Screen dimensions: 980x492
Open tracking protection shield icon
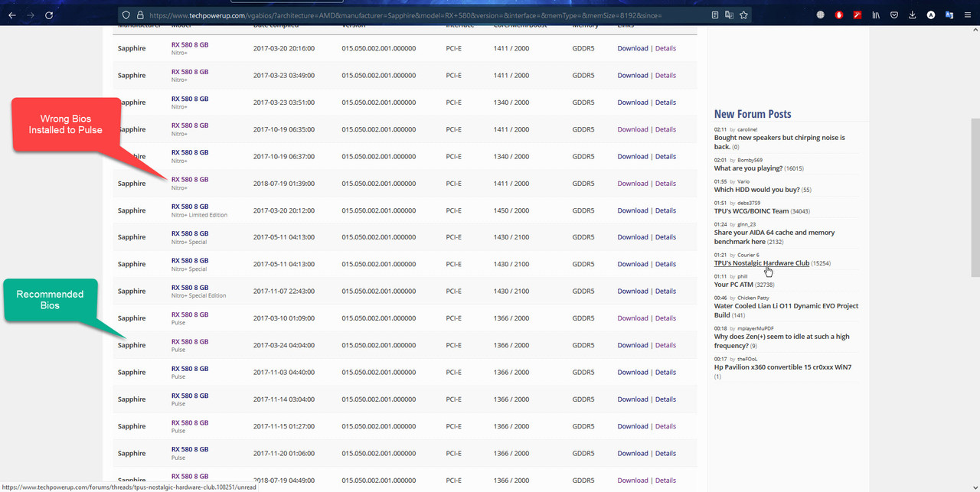[x=126, y=15]
